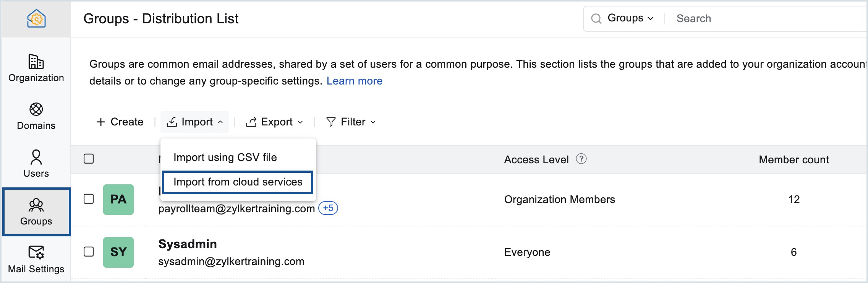Select the Groups sidebar icon

[x=36, y=205]
